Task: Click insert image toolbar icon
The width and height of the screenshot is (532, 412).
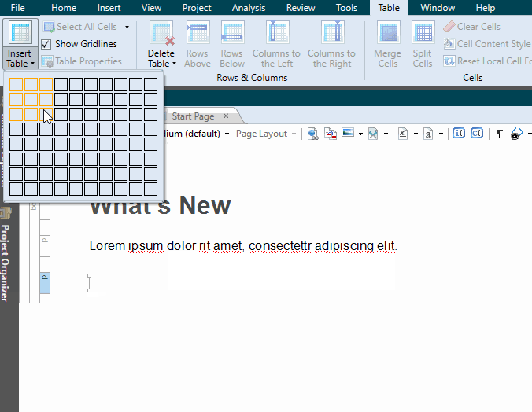Action: [348, 133]
